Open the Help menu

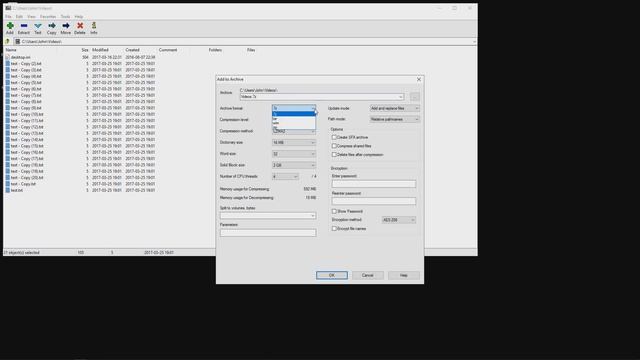79,16
